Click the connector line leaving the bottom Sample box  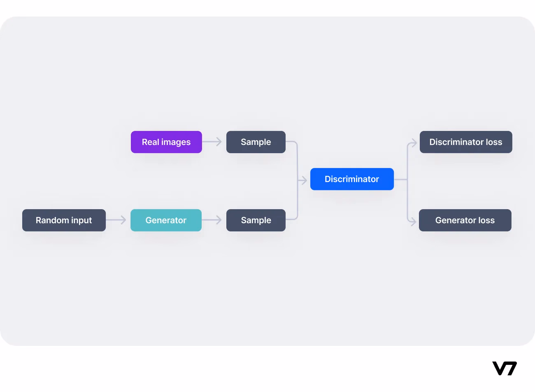[x=297, y=202]
